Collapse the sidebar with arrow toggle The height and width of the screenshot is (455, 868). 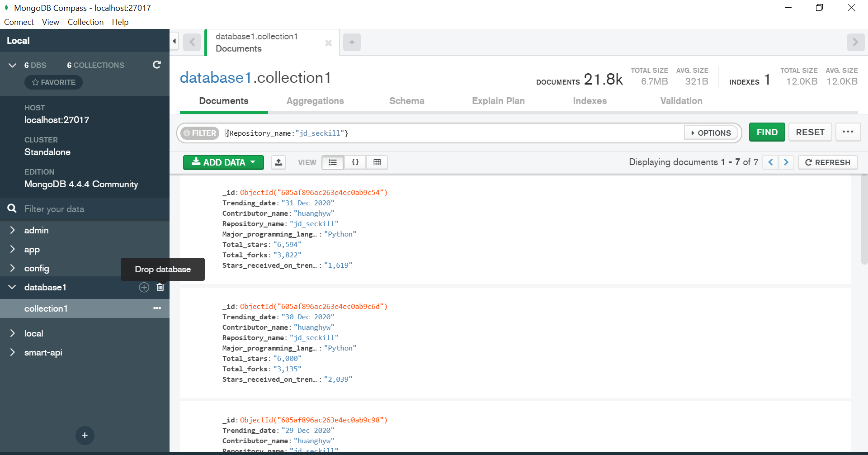pos(175,42)
